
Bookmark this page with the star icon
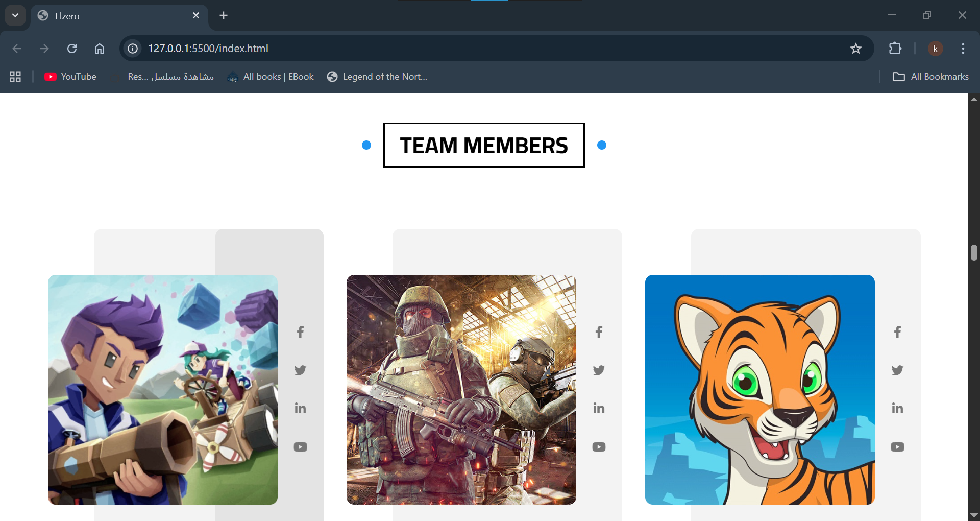[x=856, y=49]
